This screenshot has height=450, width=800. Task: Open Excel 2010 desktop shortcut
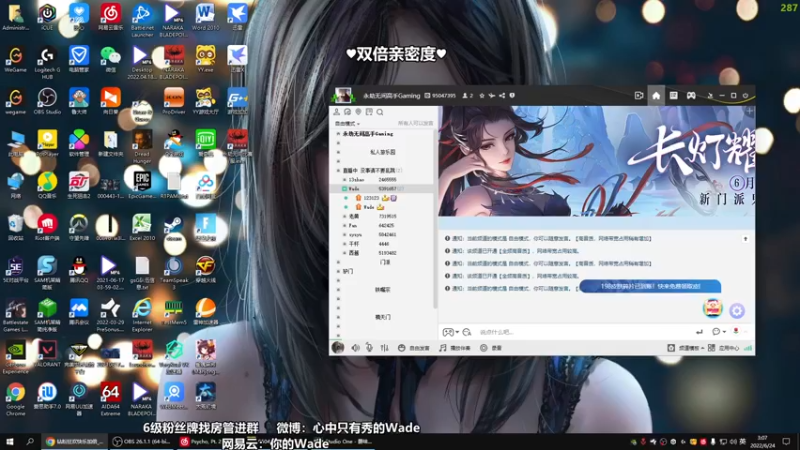pos(142,227)
